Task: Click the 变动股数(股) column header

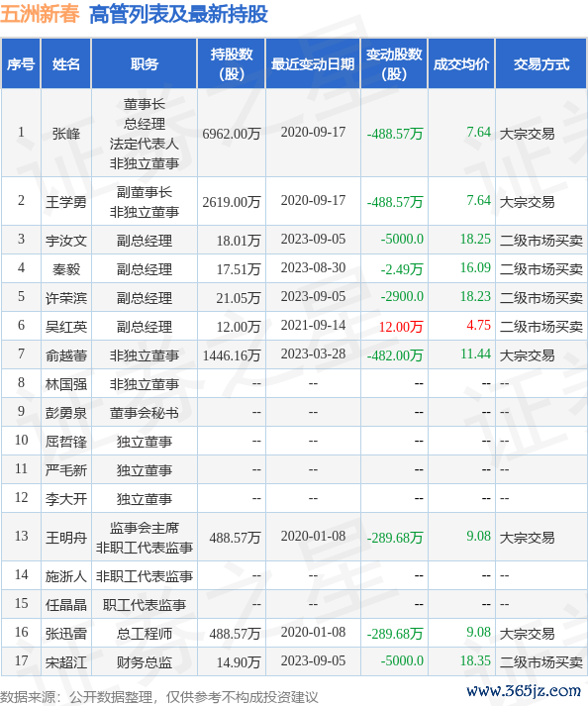Action: [x=394, y=64]
